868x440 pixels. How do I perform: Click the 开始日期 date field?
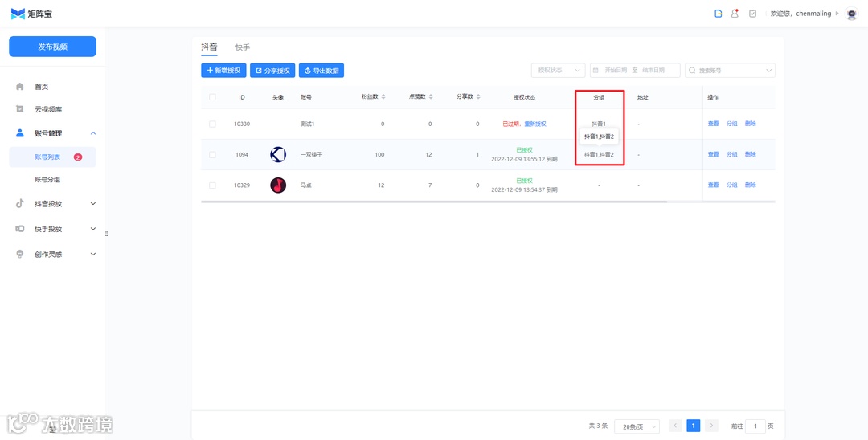(x=616, y=70)
